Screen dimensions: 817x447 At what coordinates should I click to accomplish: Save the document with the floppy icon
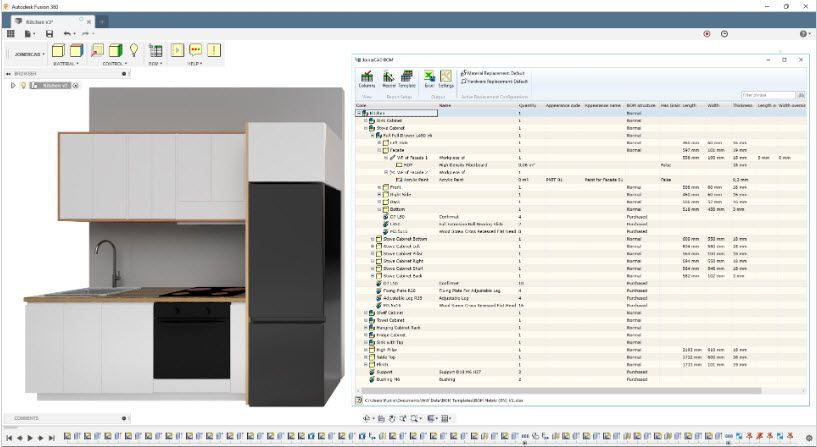click(x=49, y=34)
